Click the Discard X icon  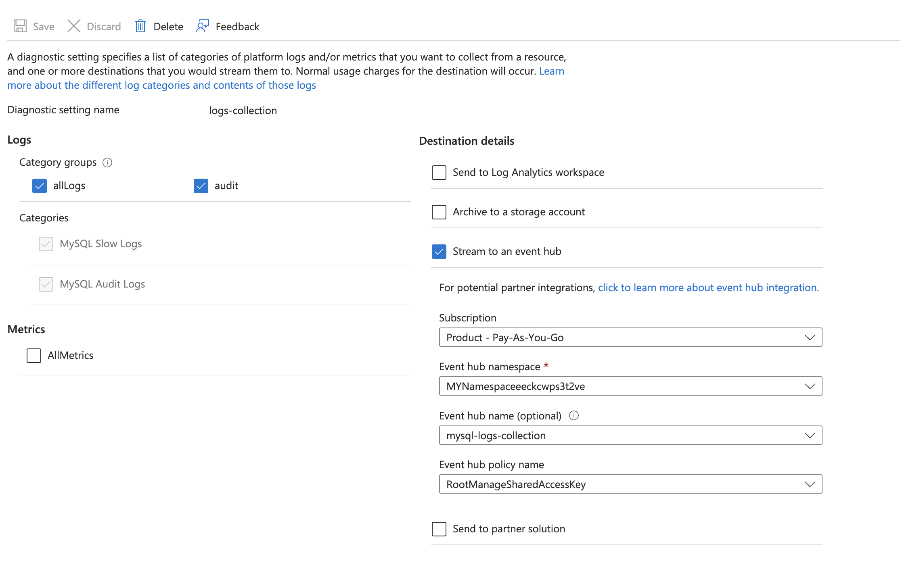click(x=74, y=26)
